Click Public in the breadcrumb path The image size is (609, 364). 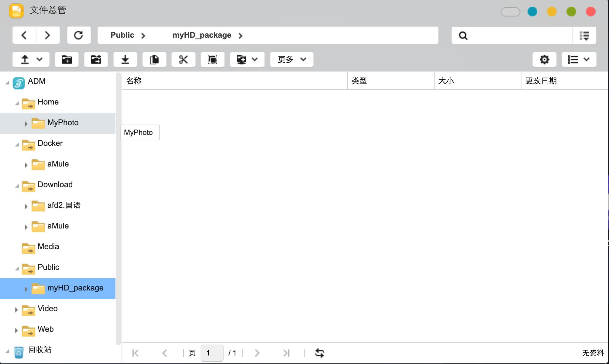click(x=122, y=35)
